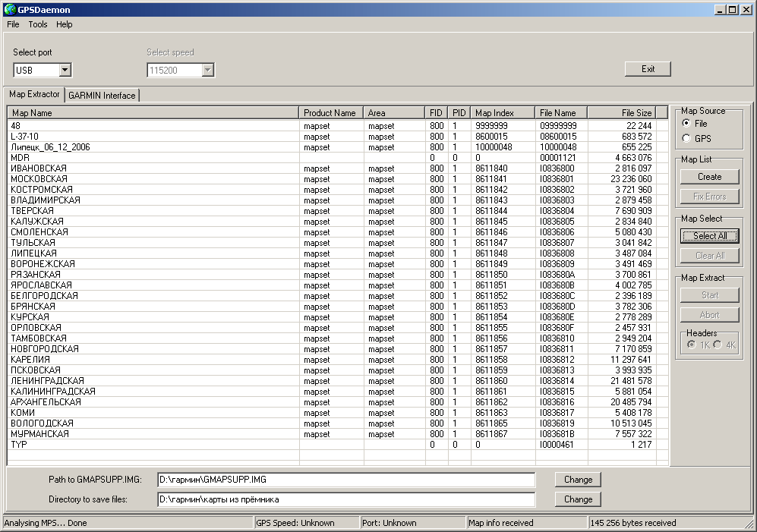Select the File map source radio button
This screenshot has width=757, height=532.
pyautogui.click(x=687, y=124)
